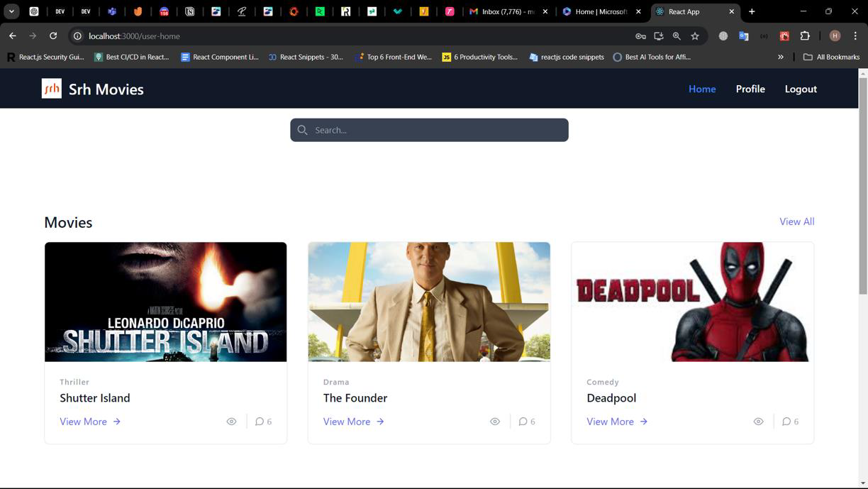Viewport: 868px width, 489px height.
Task: Click the Thriller genre label
Action: pyautogui.click(x=74, y=382)
